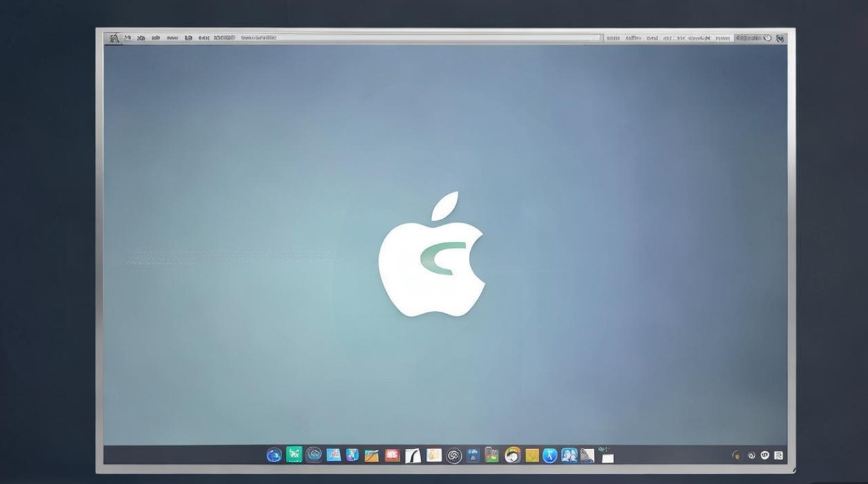Open the blue icon showing two figures

click(569, 456)
